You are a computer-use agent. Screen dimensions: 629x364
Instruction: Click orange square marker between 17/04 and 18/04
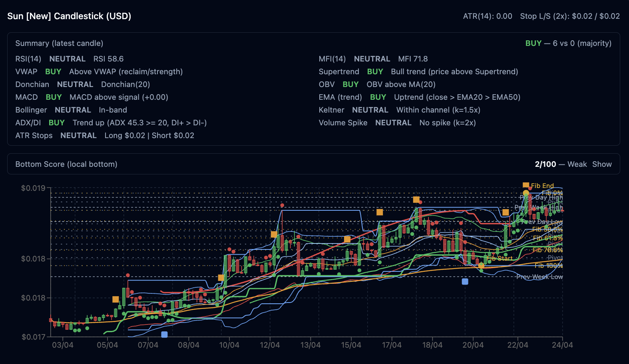point(416,200)
